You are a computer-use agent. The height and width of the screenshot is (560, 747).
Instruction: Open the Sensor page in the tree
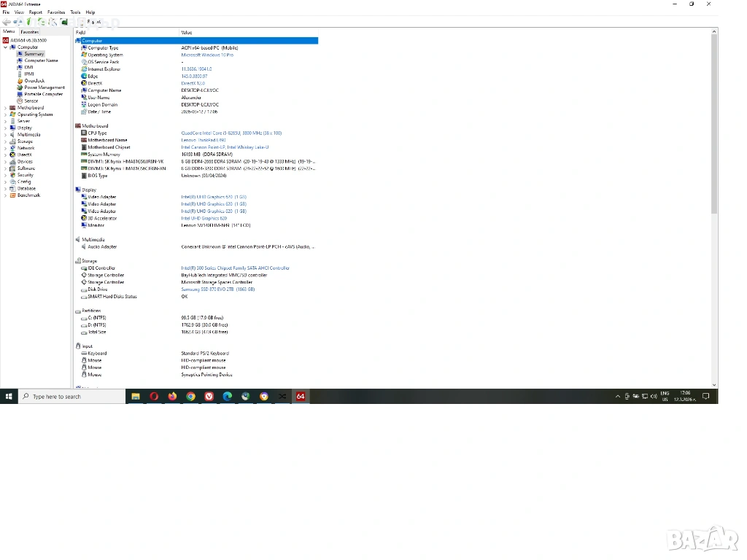coord(31,101)
